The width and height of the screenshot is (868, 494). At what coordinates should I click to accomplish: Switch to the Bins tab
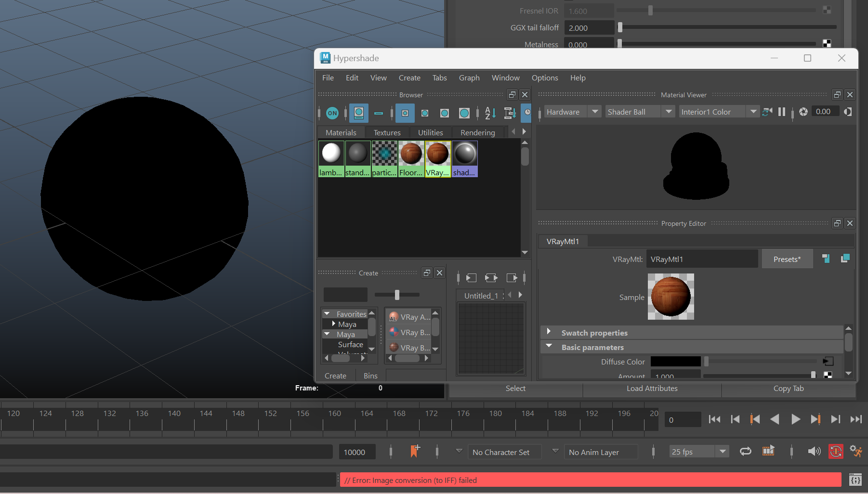point(370,376)
